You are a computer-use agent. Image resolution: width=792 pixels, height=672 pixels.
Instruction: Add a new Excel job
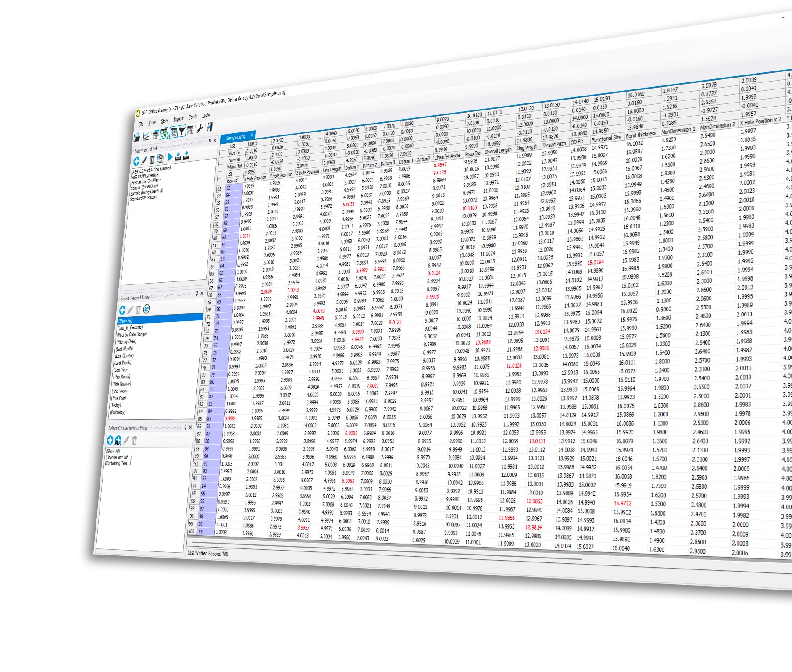136,161
